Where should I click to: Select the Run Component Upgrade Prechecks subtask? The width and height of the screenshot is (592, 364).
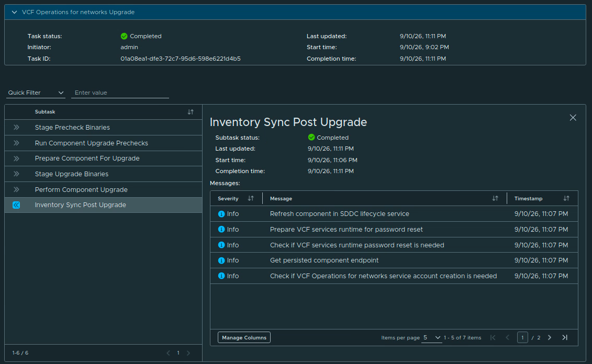pyautogui.click(x=104, y=143)
